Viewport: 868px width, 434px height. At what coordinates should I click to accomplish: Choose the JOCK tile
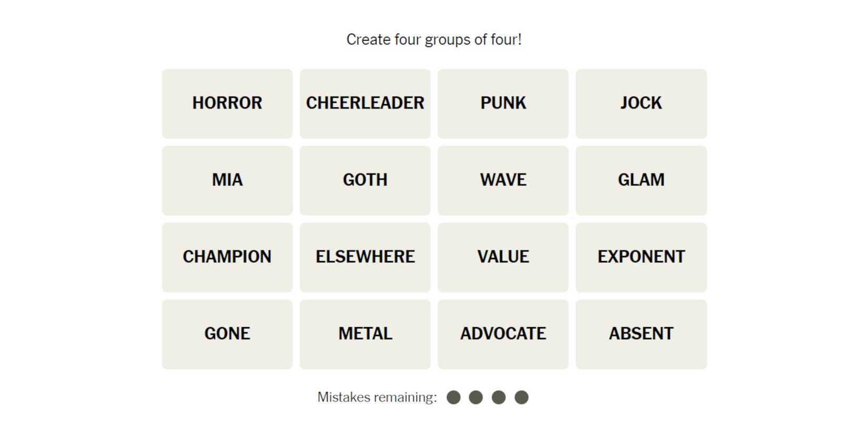(x=641, y=104)
